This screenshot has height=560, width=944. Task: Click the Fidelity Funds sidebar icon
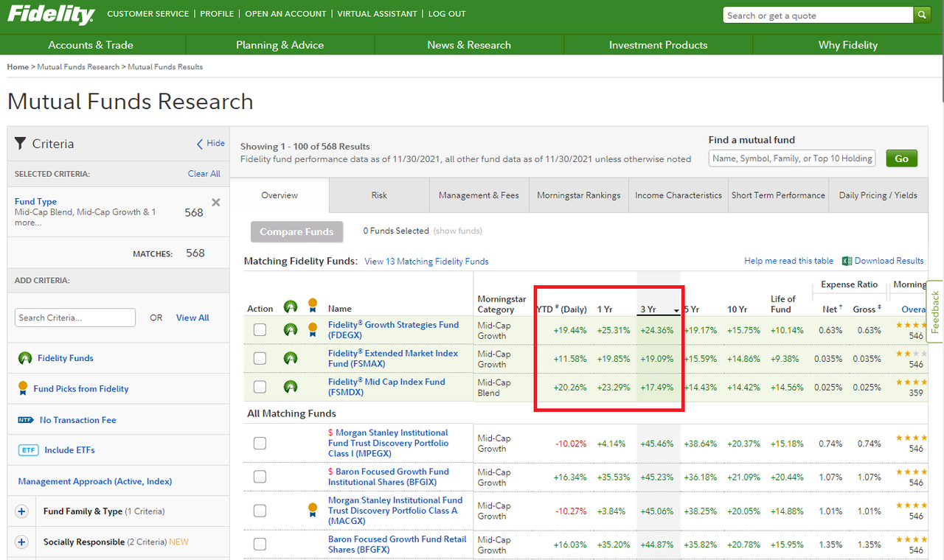(x=26, y=358)
